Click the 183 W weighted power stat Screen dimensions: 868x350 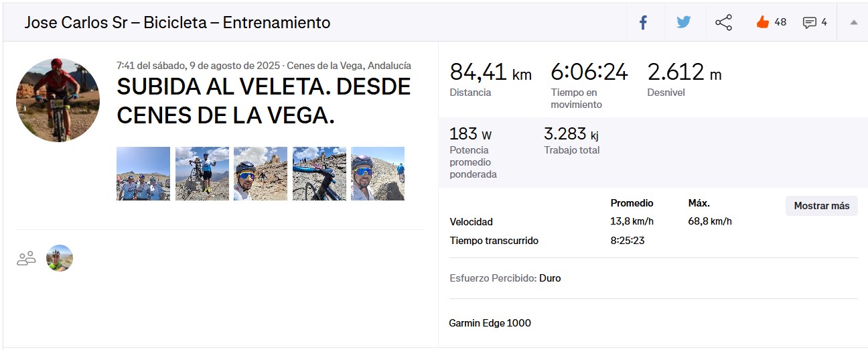pyautogui.click(x=470, y=134)
